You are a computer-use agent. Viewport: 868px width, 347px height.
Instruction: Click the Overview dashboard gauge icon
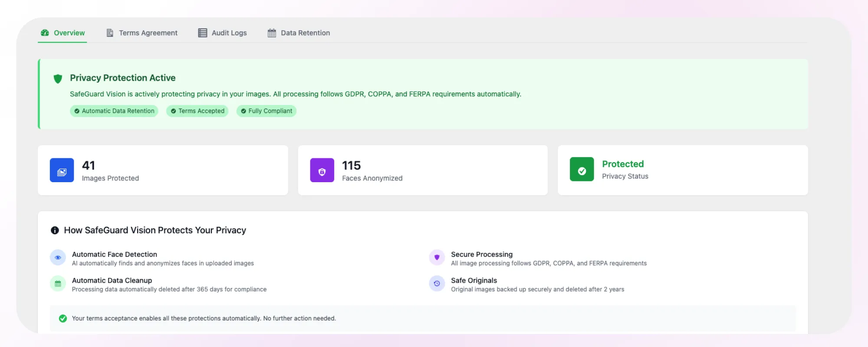click(45, 33)
